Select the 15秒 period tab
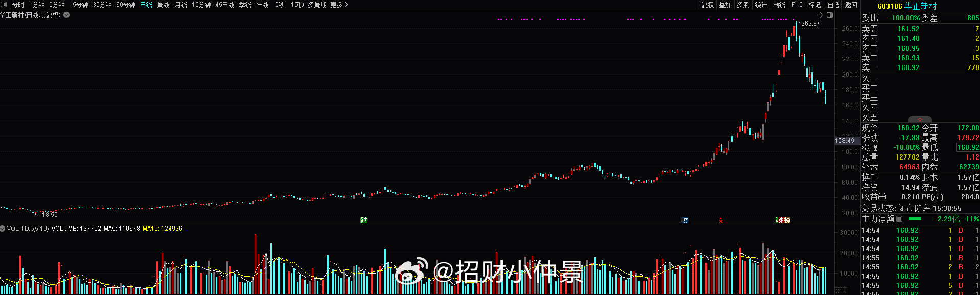Viewport: 980px width, 295px height. 298,5
